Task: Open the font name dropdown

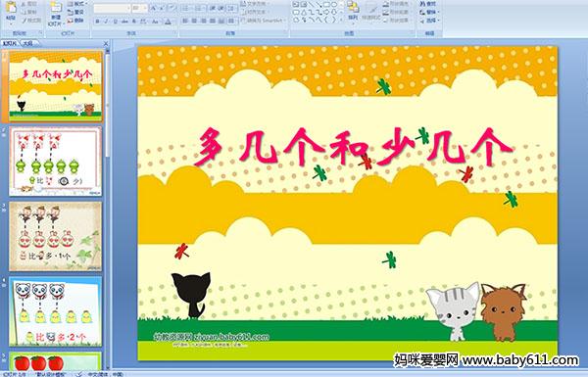Action: tap(128, 8)
